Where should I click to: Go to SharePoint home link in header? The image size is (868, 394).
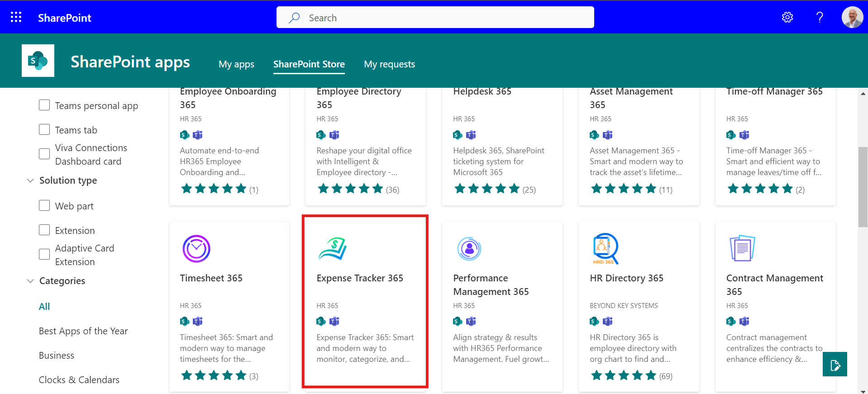[x=65, y=18]
